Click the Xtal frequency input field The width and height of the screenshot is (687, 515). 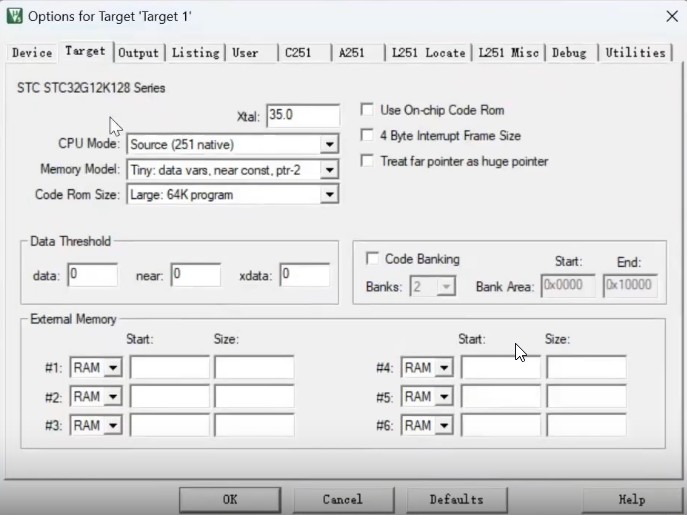302,116
